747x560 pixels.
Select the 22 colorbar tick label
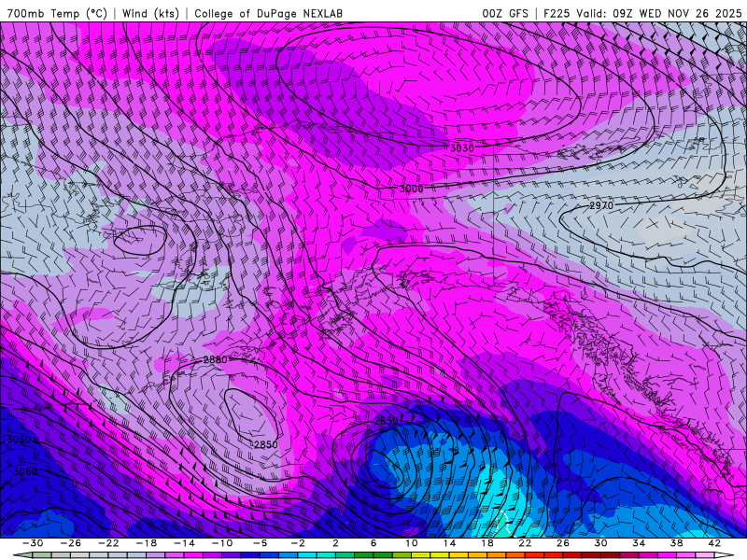click(x=525, y=543)
